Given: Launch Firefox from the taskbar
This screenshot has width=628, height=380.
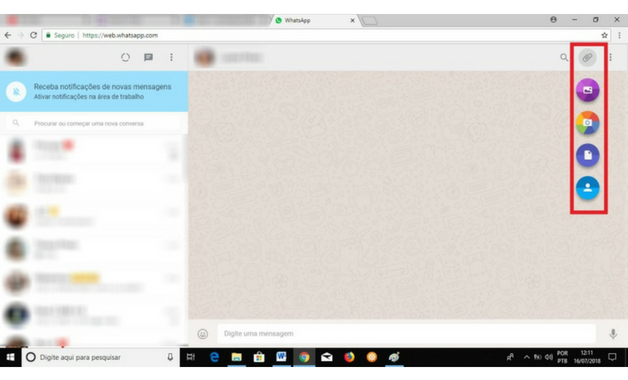Looking at the screenshot, I should click(x=349, y=357).
